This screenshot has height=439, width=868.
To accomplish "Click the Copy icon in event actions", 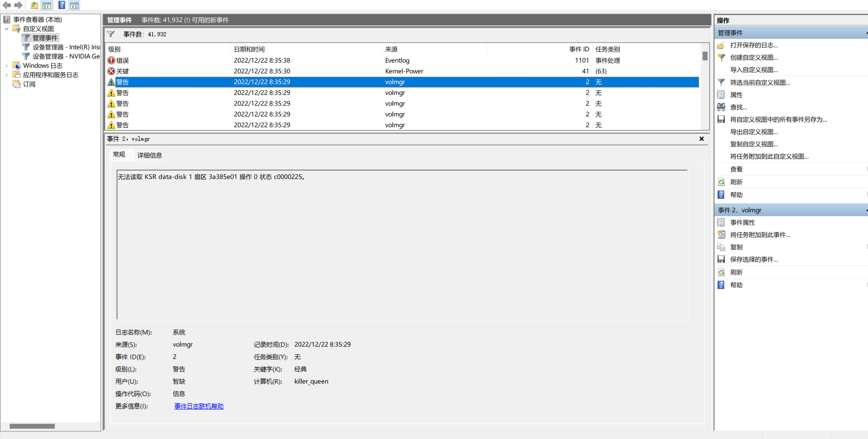I will 721,247.
